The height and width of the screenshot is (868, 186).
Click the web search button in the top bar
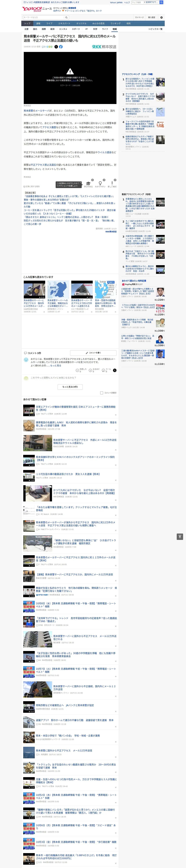161,2
